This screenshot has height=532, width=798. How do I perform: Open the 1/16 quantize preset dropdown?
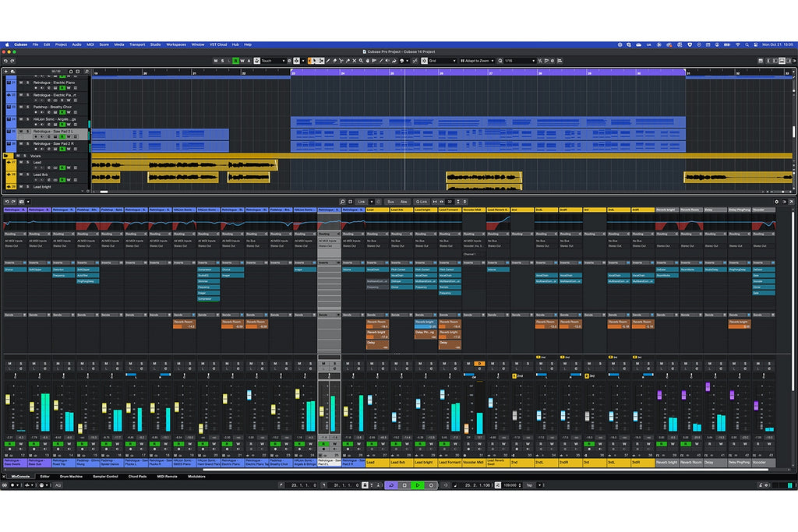pyautogui.click(x=520, y=61)
